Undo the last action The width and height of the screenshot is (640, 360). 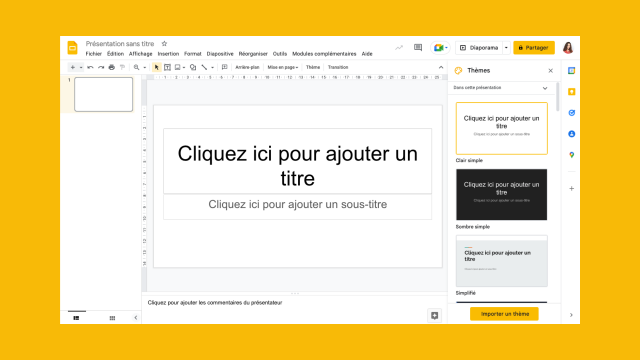pyautogui.click(x=90, y=67)
